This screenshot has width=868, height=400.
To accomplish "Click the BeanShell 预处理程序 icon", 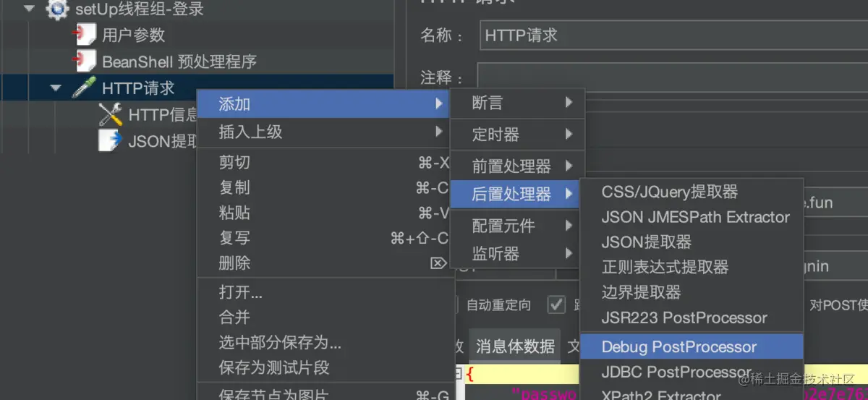I will point(85,61).
